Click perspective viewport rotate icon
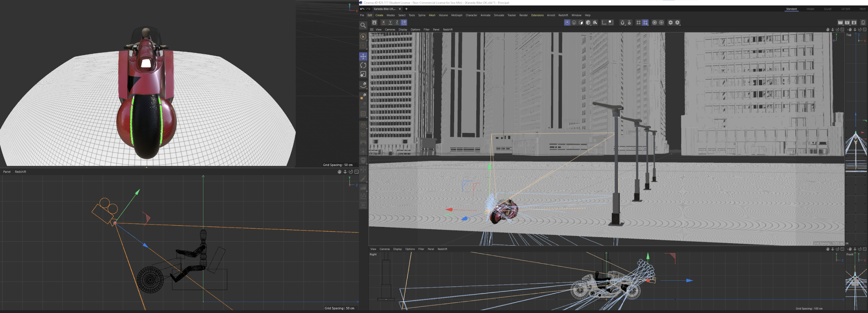Viewport: 868px width, 313px height. (837, 30)
